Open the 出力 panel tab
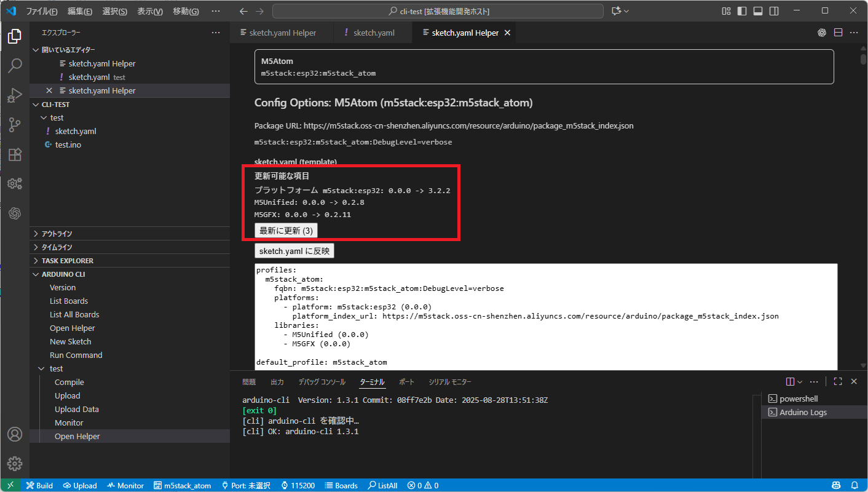The image size is (868, 492). tap(277, 382)
